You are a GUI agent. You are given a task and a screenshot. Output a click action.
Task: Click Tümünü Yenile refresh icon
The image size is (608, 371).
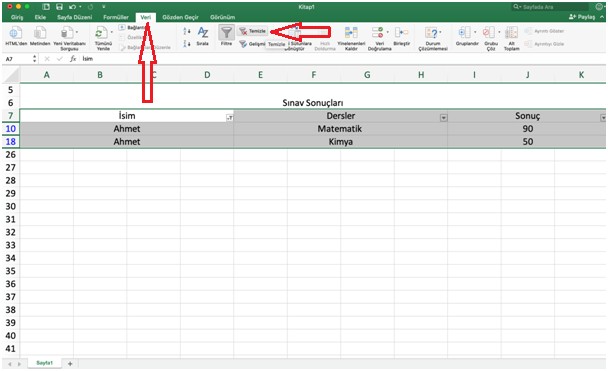[101, 33]
